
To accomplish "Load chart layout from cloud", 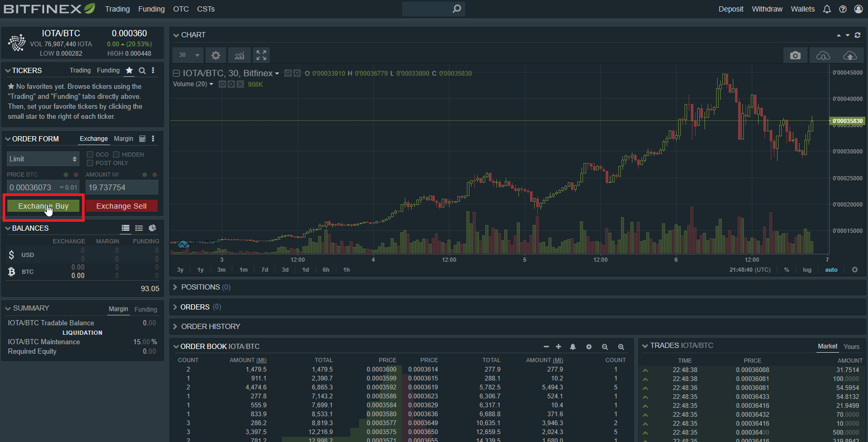I will (823, 55).
